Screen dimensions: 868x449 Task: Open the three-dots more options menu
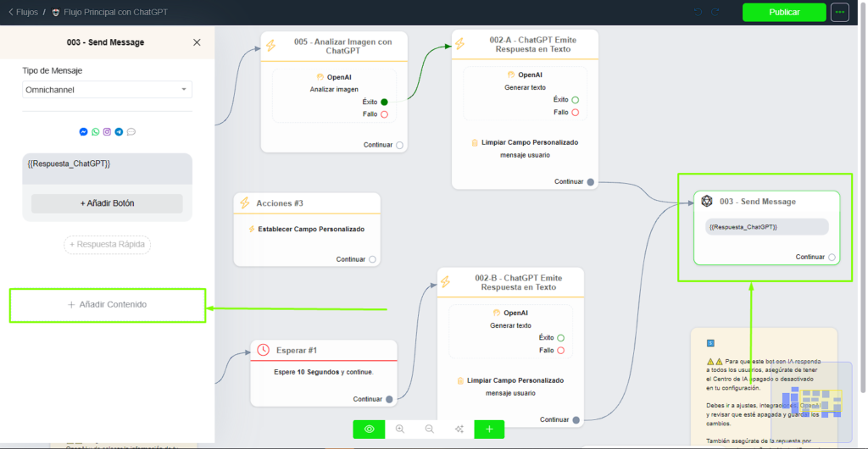840,13
